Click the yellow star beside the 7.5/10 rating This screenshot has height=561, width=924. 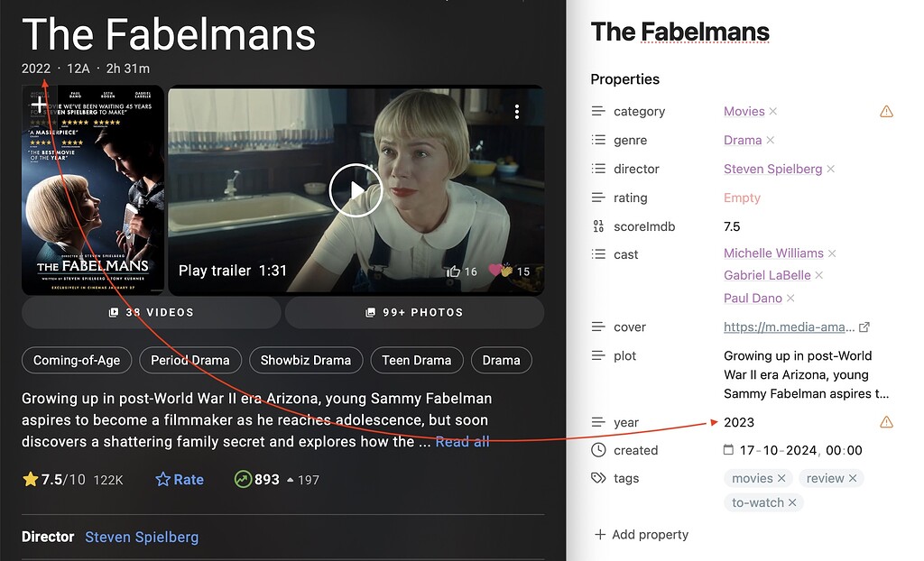tap(30, 479)
